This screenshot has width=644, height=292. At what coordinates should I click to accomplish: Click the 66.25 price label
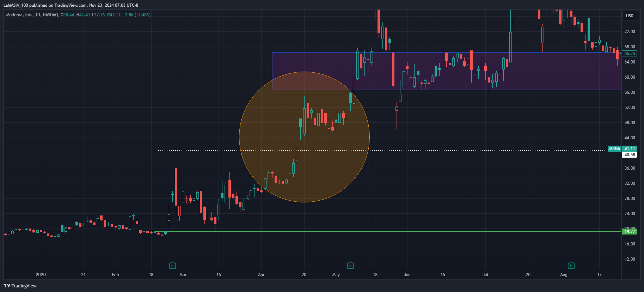pyautogui.click(x=630, y=54)
